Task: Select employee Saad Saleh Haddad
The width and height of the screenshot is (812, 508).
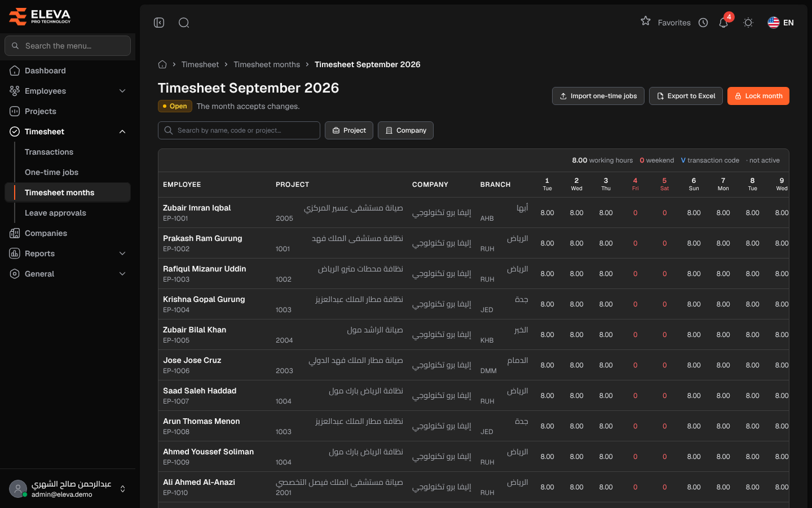Action: pyautogui.click(x=200, y=391)
